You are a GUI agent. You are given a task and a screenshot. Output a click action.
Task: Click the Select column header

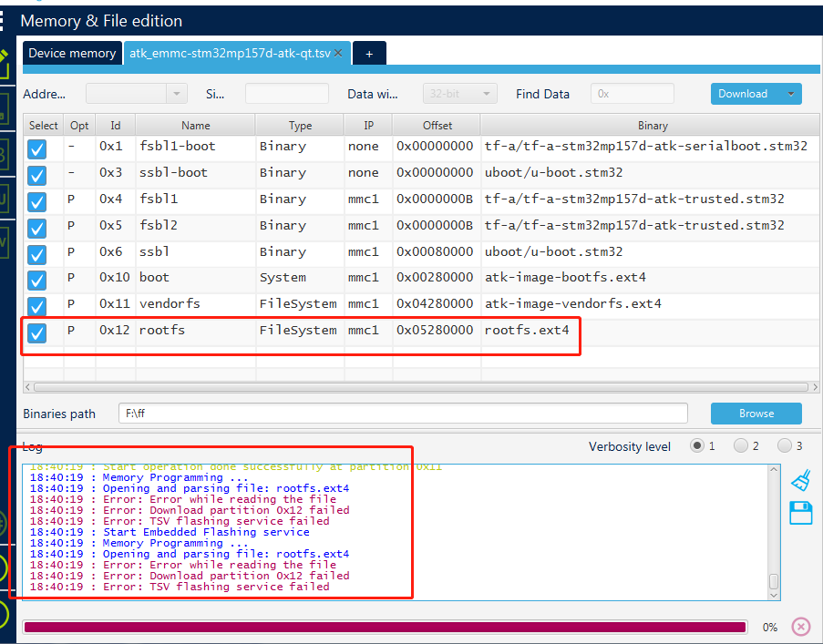click(x=44, y=126)
